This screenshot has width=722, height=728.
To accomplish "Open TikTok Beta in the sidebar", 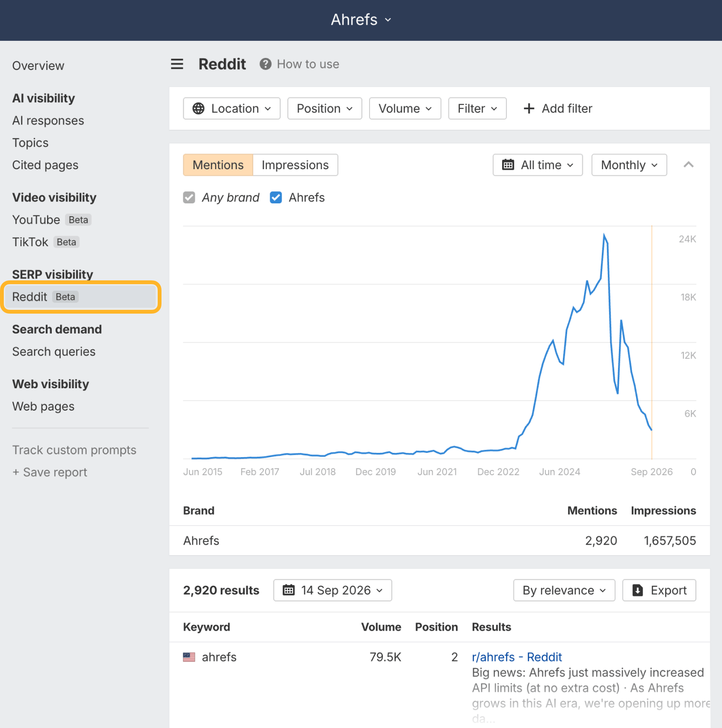I will (46, 242).
